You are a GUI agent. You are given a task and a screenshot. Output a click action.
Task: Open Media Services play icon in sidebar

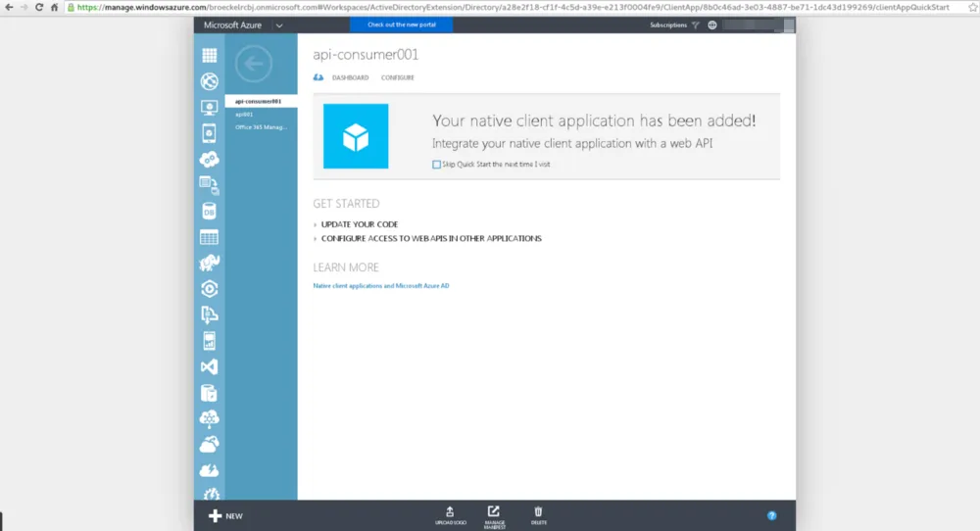pyautogui.click(x=210, y=289)
